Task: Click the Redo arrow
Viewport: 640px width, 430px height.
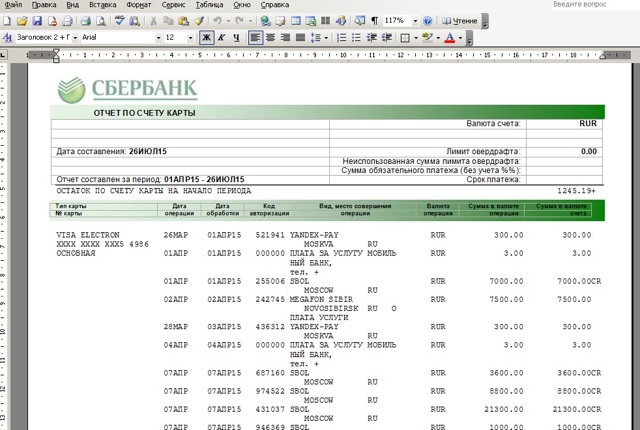Action: pos(240,21)
